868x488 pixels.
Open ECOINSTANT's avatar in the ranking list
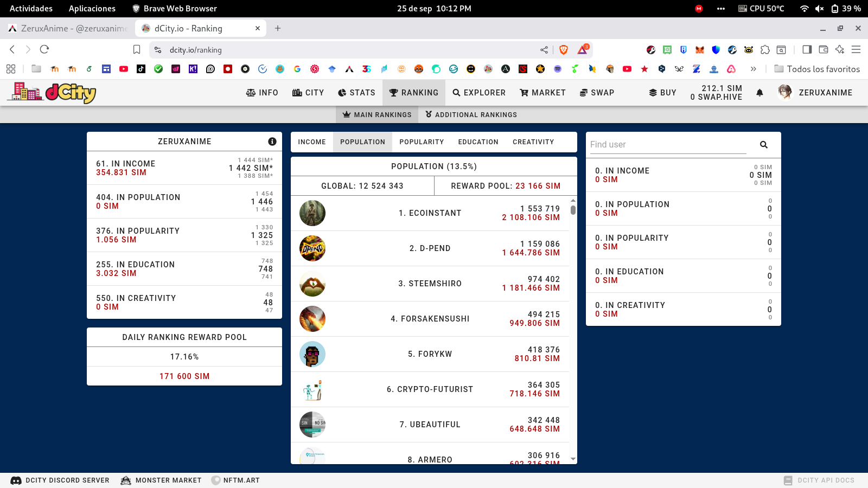click(x=312, y=213)
